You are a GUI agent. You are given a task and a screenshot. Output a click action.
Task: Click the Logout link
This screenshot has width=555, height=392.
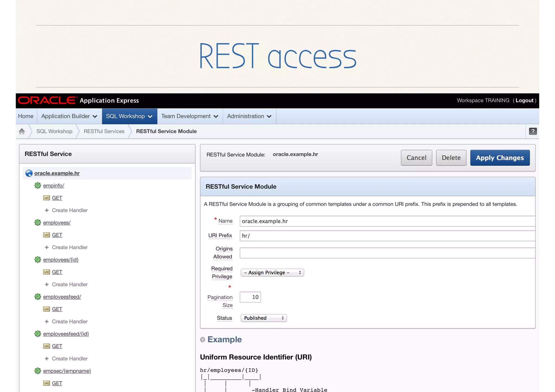coord(524,101)
